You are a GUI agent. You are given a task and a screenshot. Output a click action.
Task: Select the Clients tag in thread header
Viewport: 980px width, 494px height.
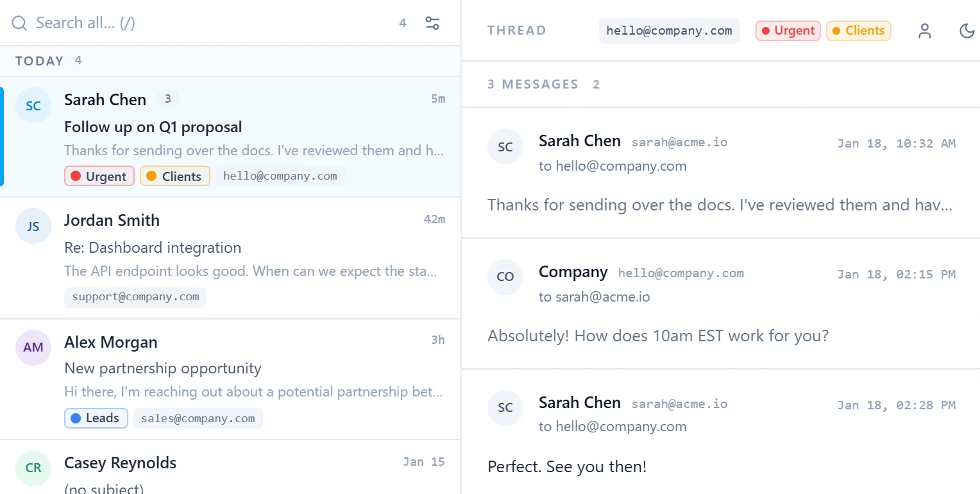click(859, 31)
